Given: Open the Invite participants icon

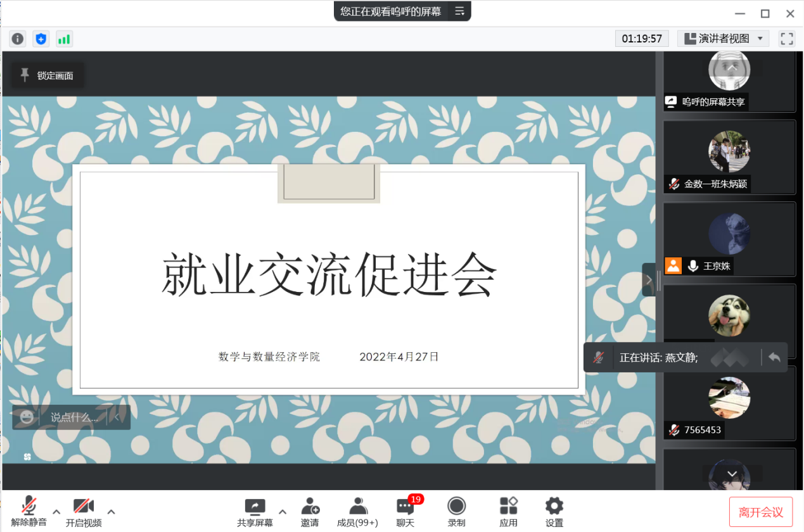Looking at the screenshot, I should (310, 512).
